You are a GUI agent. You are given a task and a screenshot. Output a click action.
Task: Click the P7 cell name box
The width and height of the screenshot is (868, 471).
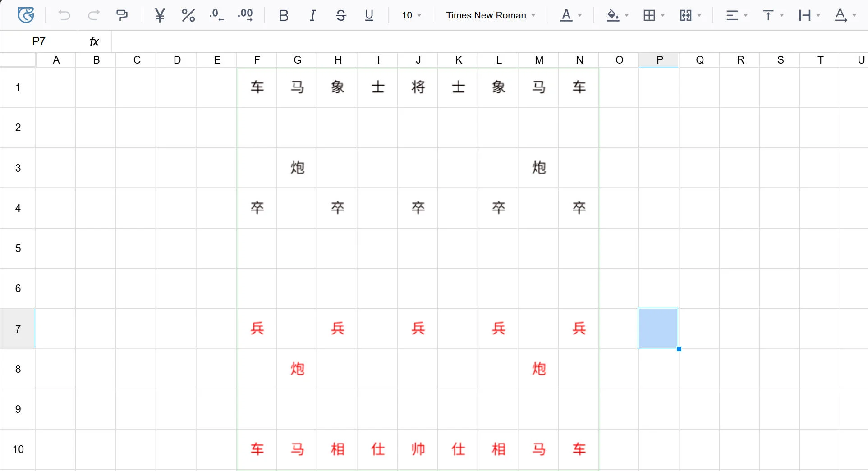click(39, 41)
